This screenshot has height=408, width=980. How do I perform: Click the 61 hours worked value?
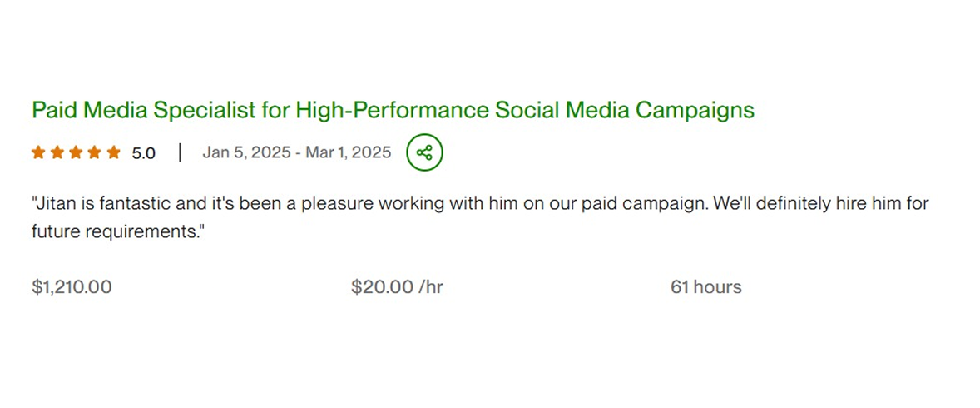click(705, 287)
